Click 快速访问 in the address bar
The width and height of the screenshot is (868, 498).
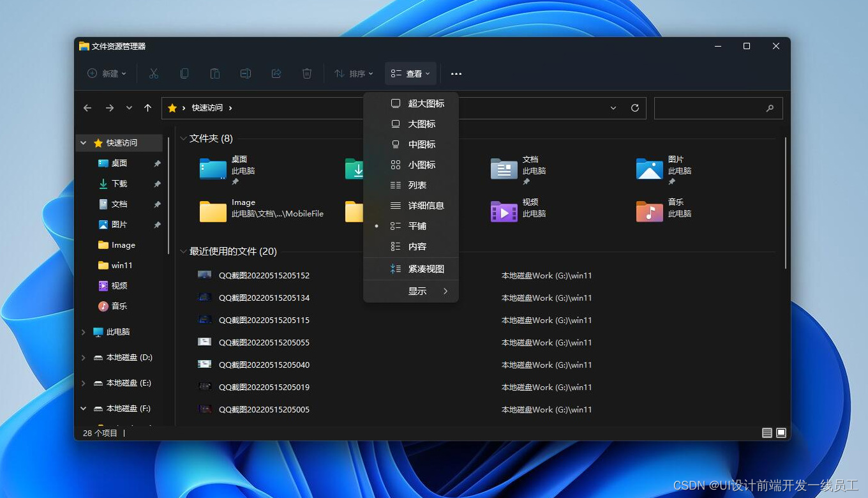coord(207,108)
